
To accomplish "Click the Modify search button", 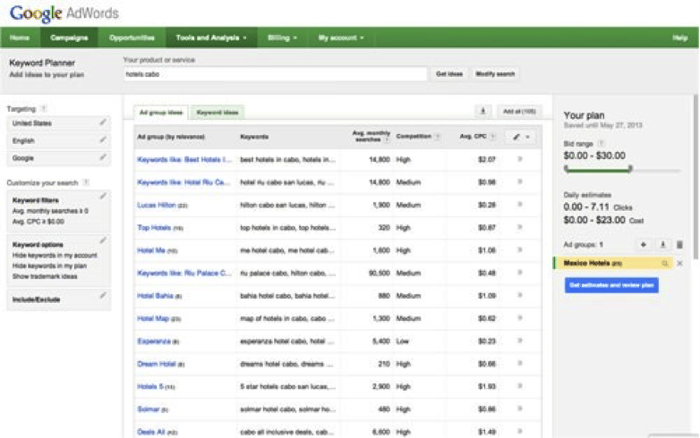I will (495, 74).
